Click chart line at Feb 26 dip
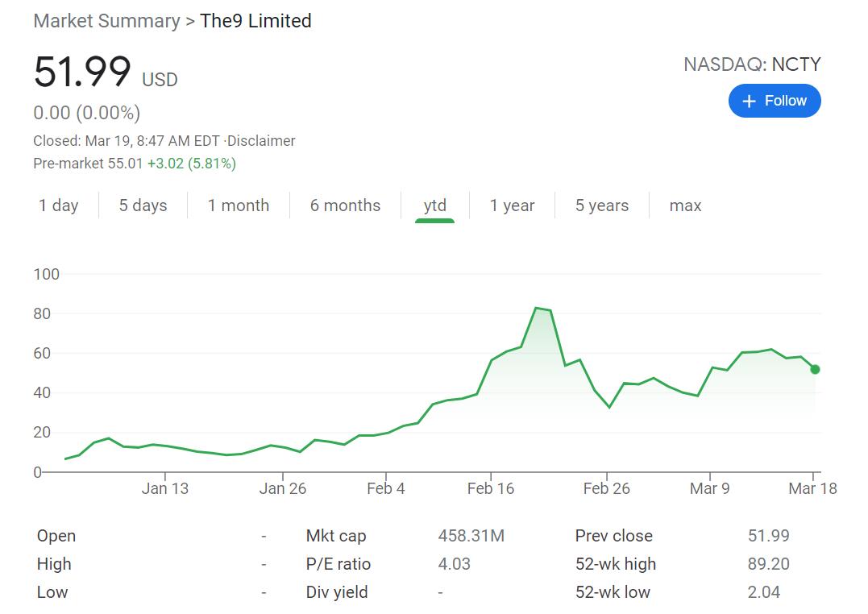Viewport: 868px width, 614px height. point(609,407)
